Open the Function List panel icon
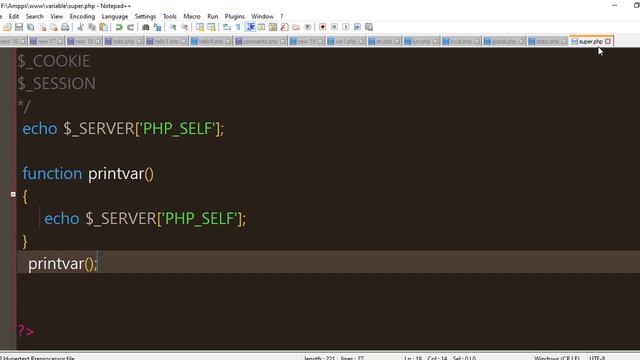This screenshot has width=640, height=360. 284,27
